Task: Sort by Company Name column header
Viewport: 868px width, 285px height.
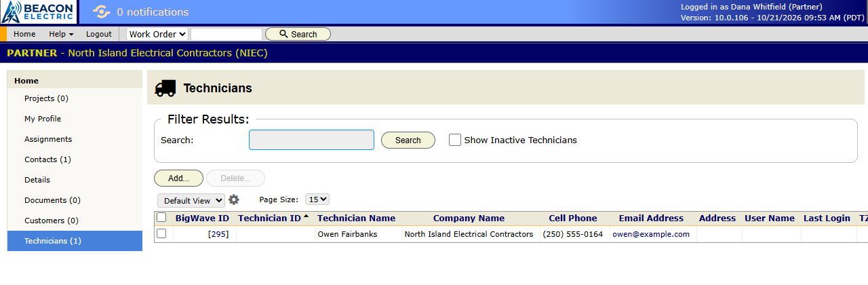Action: coord(469,218)
